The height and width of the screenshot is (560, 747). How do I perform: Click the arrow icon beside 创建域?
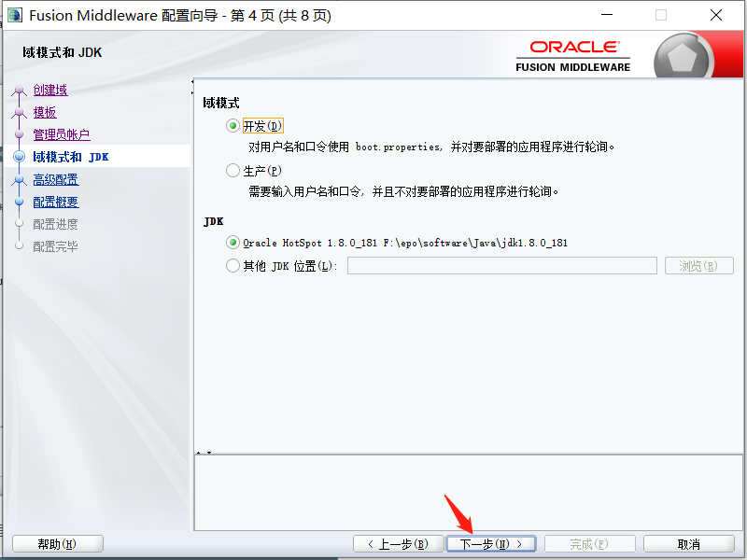pos(19,91)
